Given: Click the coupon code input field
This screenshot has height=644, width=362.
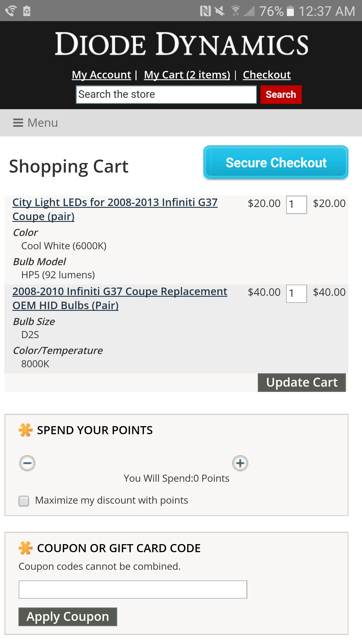Looking at the screenshot, I should coord(133,589).
